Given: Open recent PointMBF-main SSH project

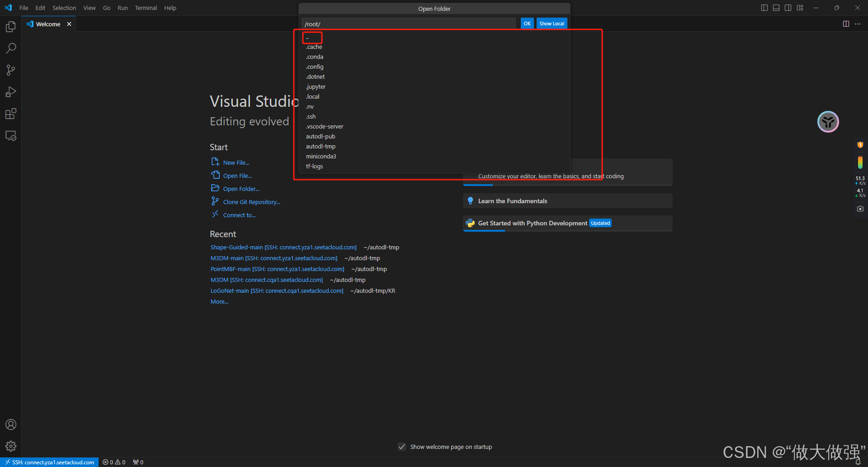Looking at the screenshot, I should pos(277,269).
